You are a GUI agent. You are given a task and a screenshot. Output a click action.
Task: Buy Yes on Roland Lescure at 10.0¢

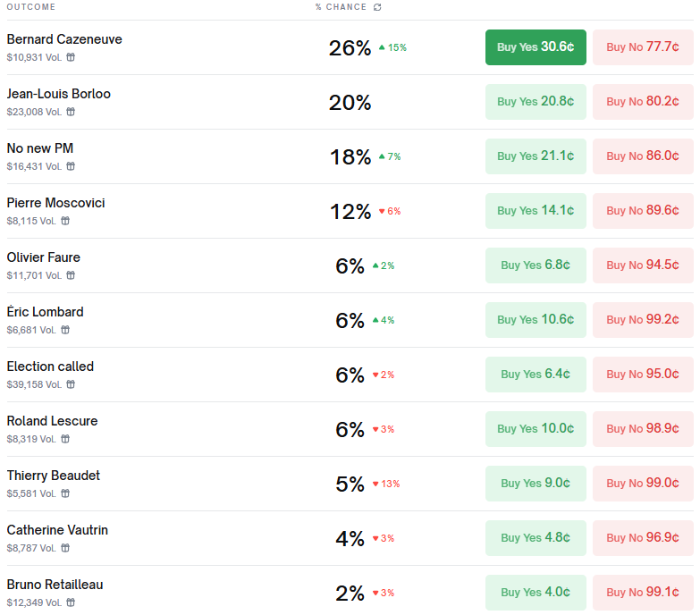point(536,429)
